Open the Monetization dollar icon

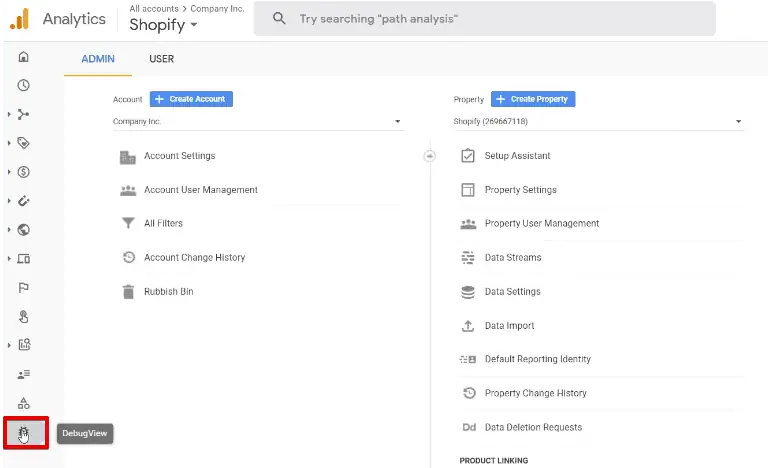[24, 172]
